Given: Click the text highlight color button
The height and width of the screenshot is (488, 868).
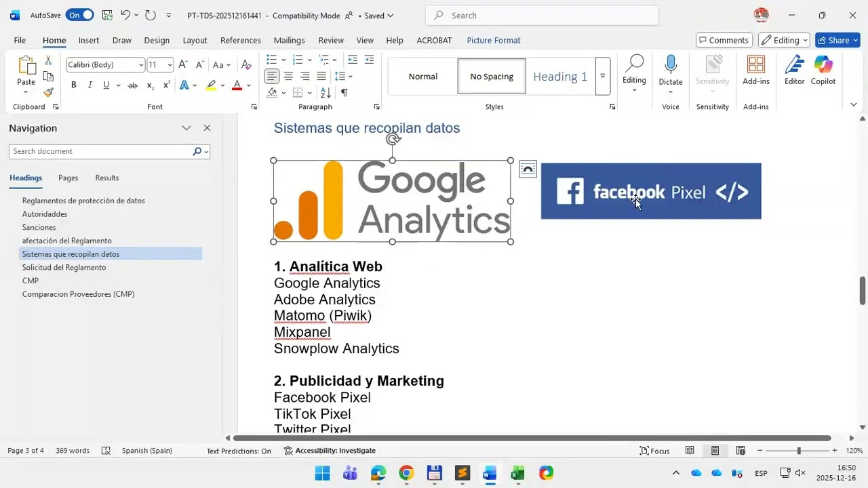Looking at the screenshot, I should pos(212,85).
